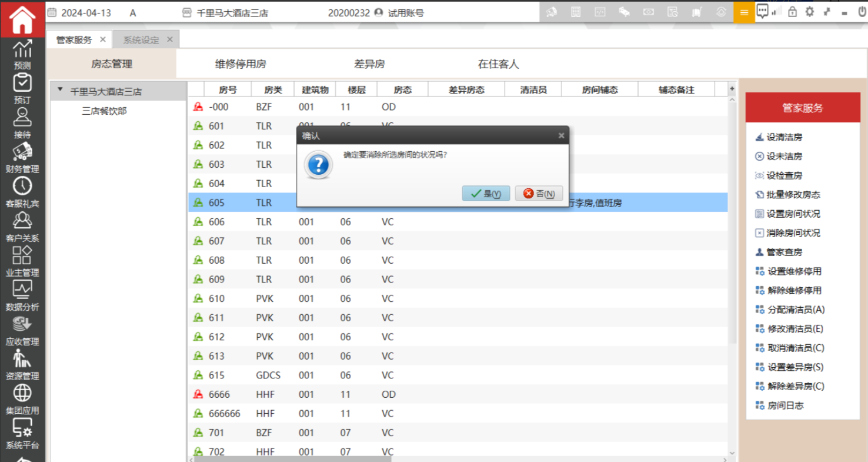
Task: Confirm with the 是(Y) button
Action: tap(486, 194)
